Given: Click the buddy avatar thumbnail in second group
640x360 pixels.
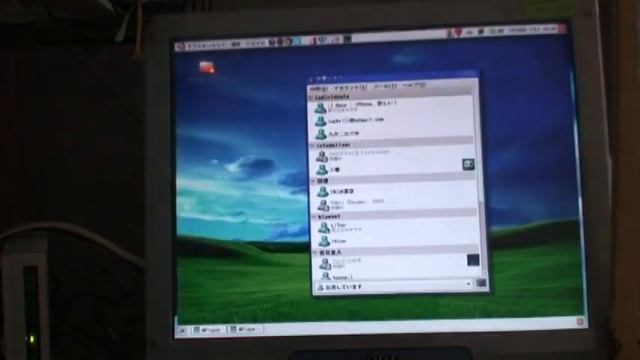Looking at the screenshot, I should [x=468, y=164].
